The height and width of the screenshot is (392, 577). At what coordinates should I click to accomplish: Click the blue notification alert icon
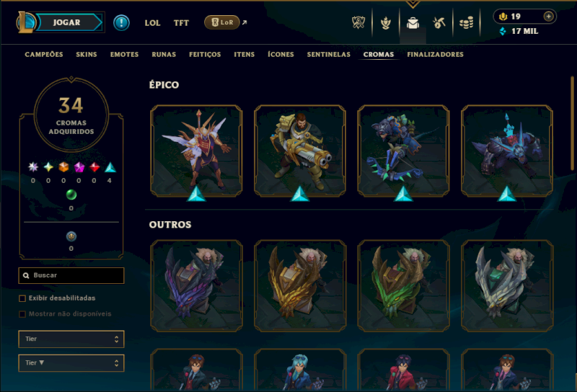(121, 23)
